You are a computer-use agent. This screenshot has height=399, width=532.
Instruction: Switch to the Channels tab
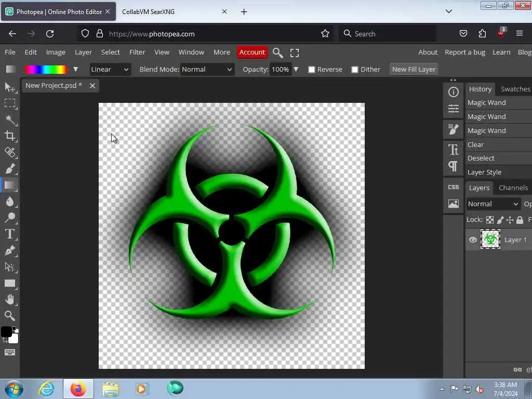513,188
